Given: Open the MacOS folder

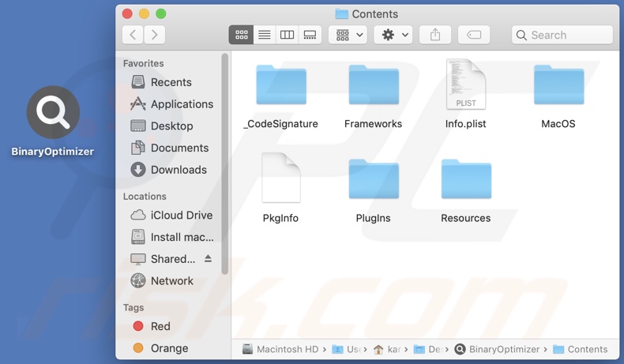Looking at the screenshot, I should (558, 85).
